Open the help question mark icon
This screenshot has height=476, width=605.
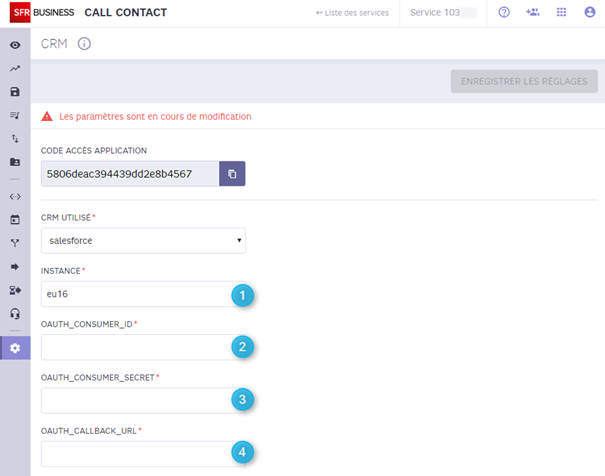point(504,12)
